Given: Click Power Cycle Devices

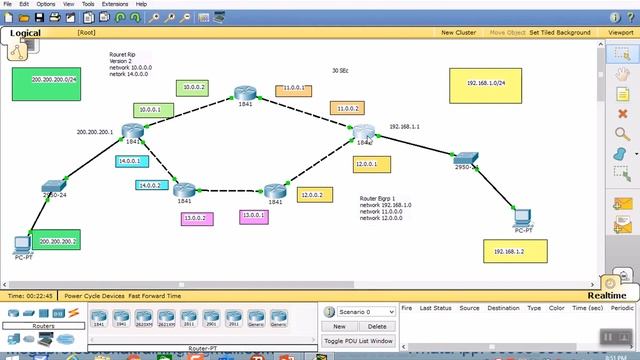Looking at the screenshot, I should coord(94,296).
